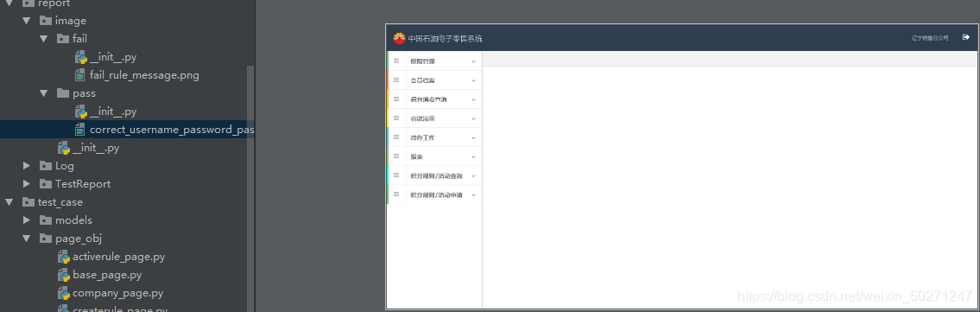Click Python icon of base_page.py

63,275
